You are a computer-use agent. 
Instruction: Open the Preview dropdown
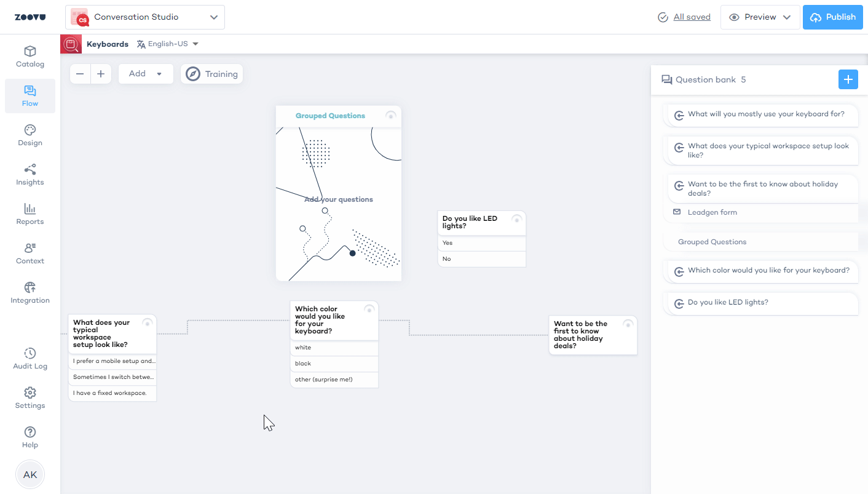pos(760,17)
